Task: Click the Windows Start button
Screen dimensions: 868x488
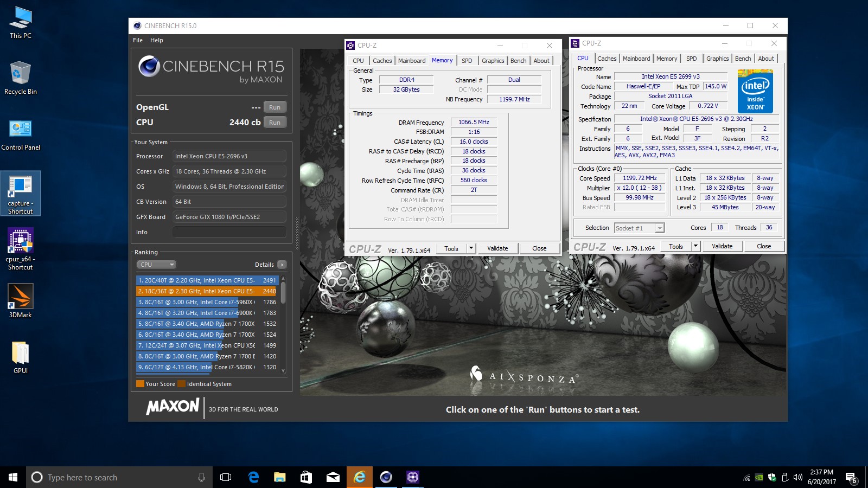Action: (x=13, y=477)
